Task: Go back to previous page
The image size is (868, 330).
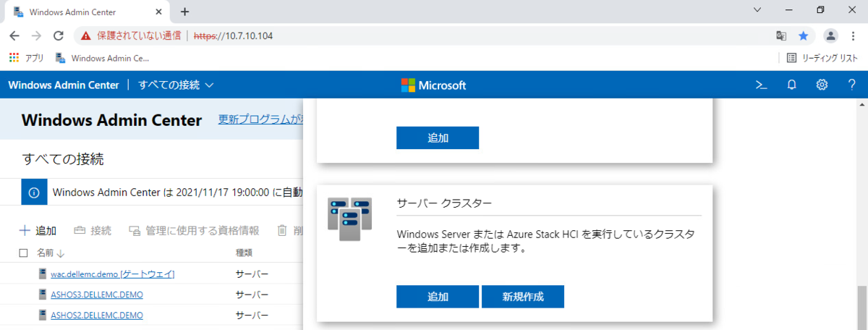Action: 14,35
